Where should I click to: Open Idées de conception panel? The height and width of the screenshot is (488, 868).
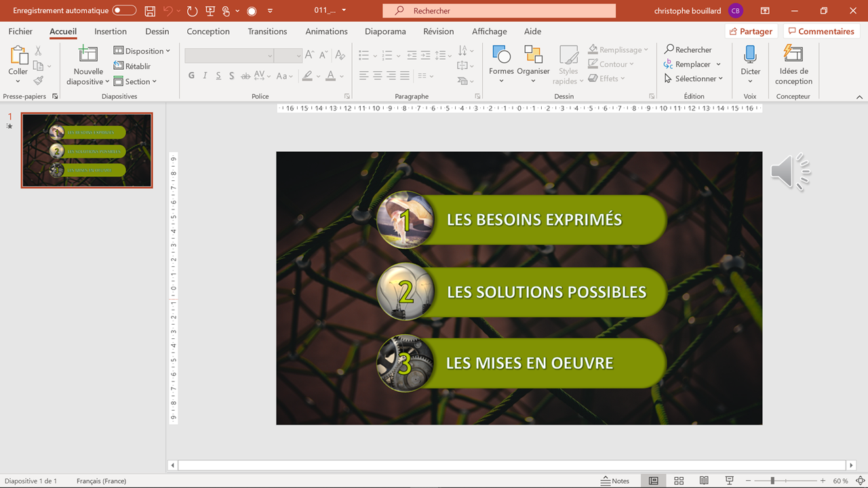tap(793, 55)
